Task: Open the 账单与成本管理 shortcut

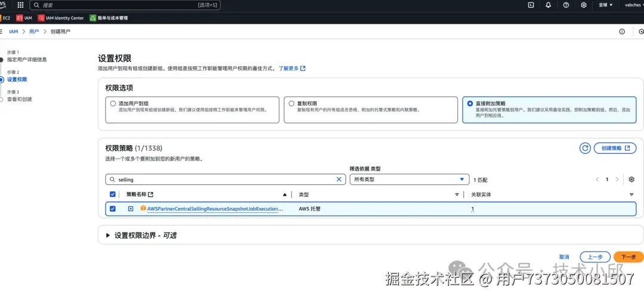Action: [109, 18]
